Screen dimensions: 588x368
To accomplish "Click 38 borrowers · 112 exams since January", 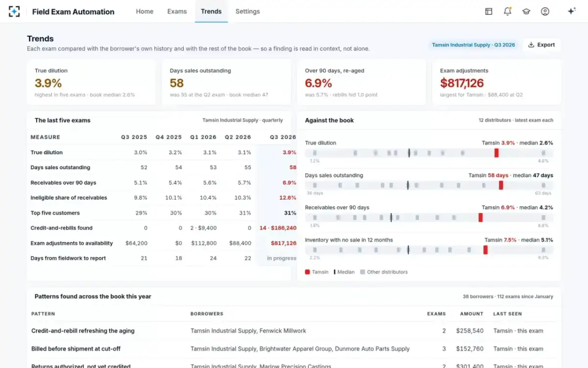I will click(508, 297).
